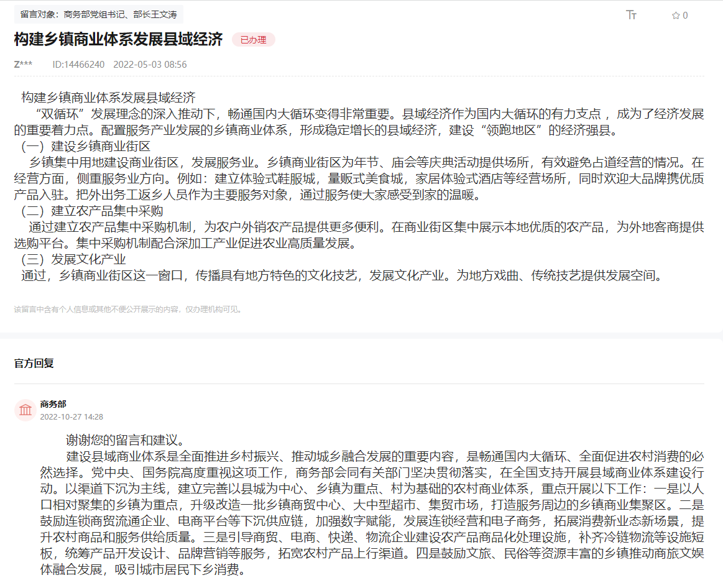Screen dimensions: 723x588
Task: Click section heading （三）发展文化产业
Action: tap(73, 259)
